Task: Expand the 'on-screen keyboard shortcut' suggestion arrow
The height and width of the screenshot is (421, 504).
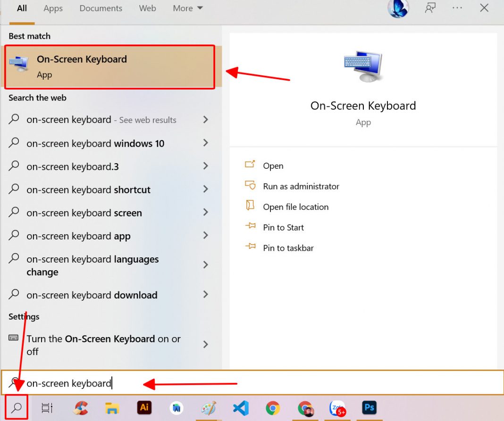Action: (x=205, y=190)
